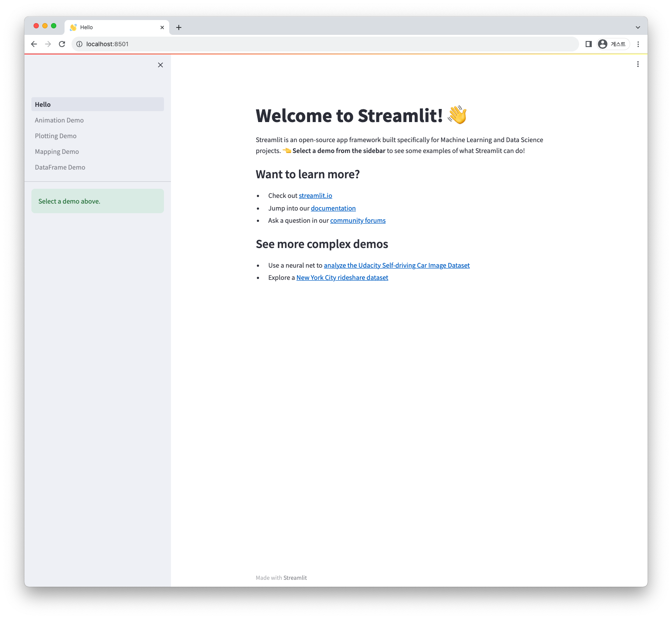Select the Hello browser tab

pos(117,27)
